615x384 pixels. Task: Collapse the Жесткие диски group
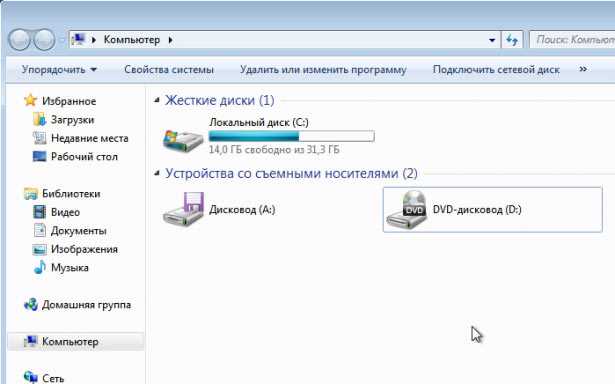(157, 100)
